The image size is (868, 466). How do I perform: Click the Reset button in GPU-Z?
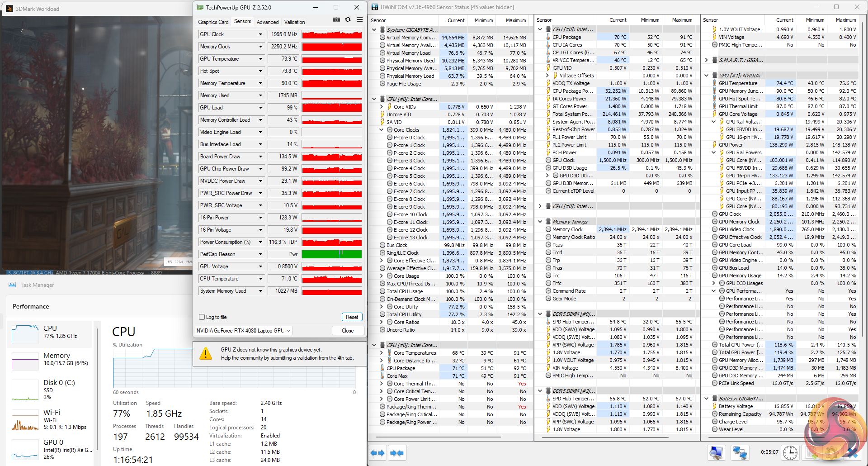point(352,317)
